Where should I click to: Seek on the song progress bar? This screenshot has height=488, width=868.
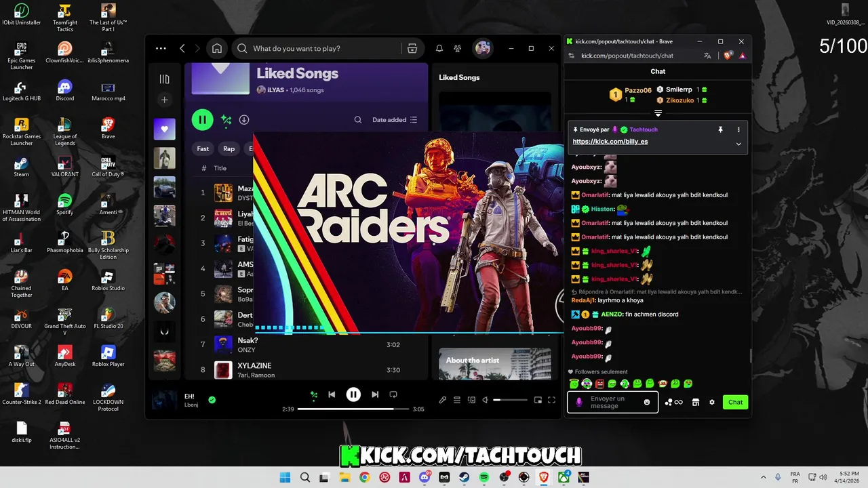coord(353,409)
